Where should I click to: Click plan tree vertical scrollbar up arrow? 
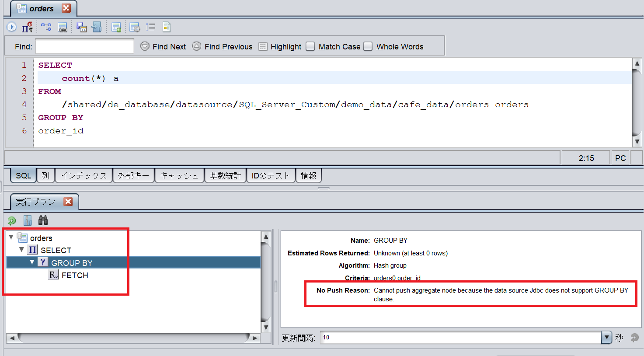click(265, 237)
